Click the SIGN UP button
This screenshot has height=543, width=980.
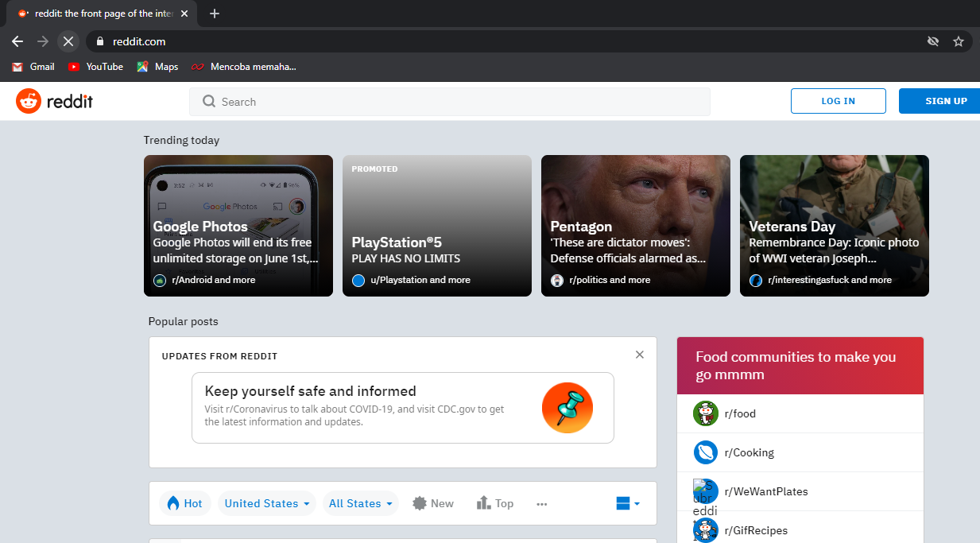(x=939, y=101)
